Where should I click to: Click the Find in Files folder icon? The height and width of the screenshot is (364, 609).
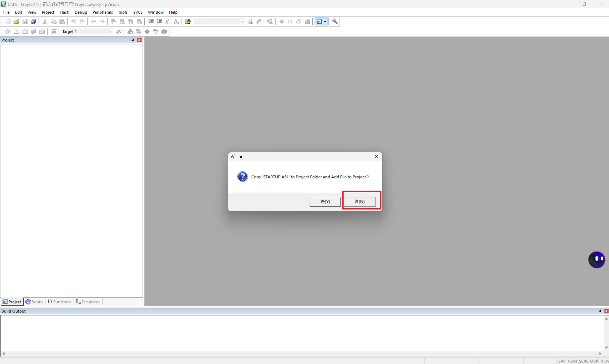coord(188,22)
